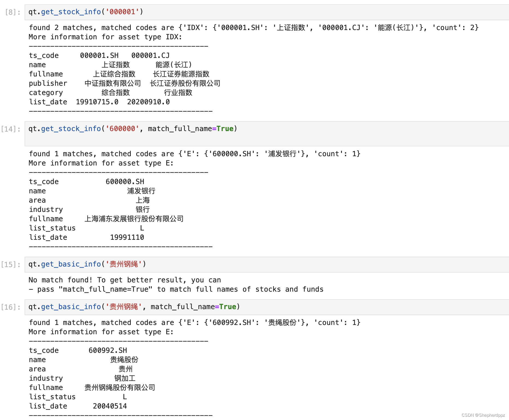Select the [14]: cell prompt

tap(11, 129)
